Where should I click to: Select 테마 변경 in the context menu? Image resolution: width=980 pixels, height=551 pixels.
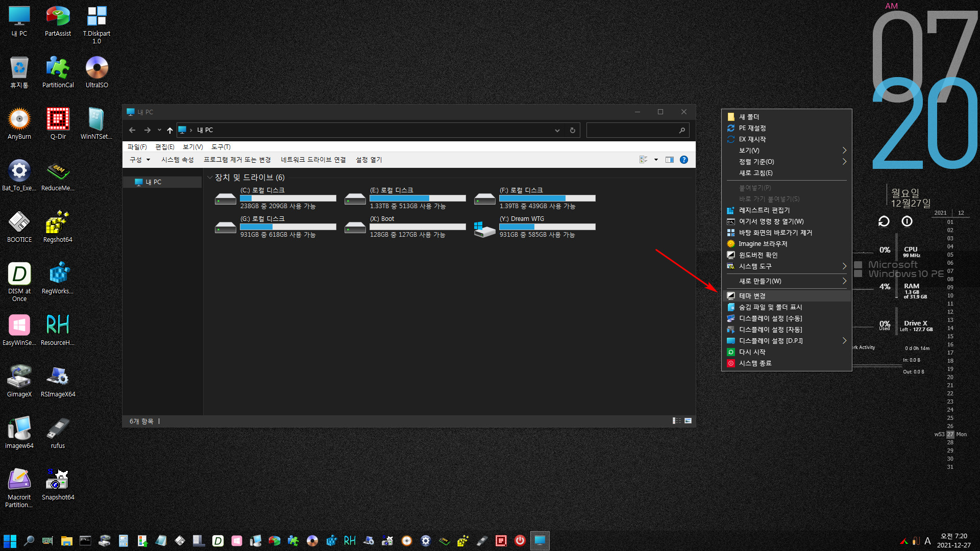(x=787, y=296)
